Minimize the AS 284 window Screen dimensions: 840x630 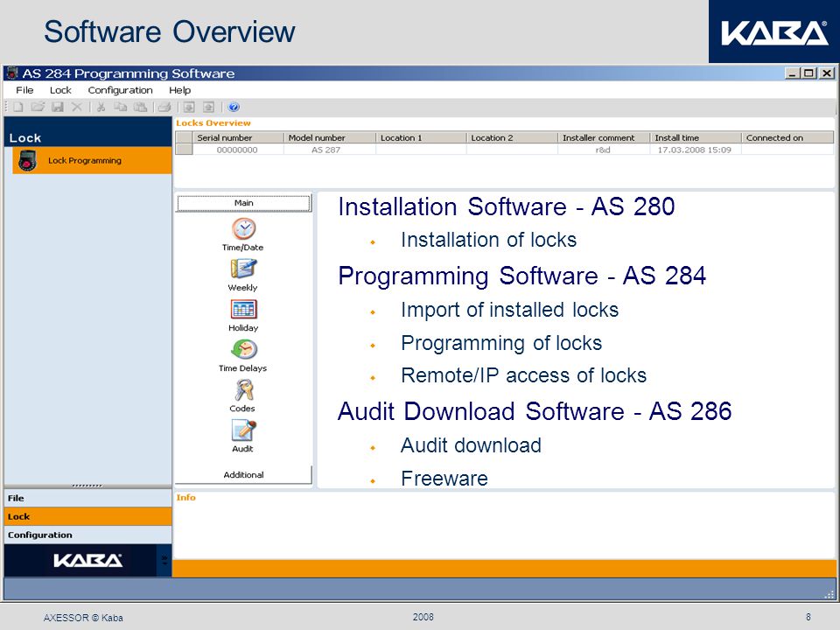point(793,73)
